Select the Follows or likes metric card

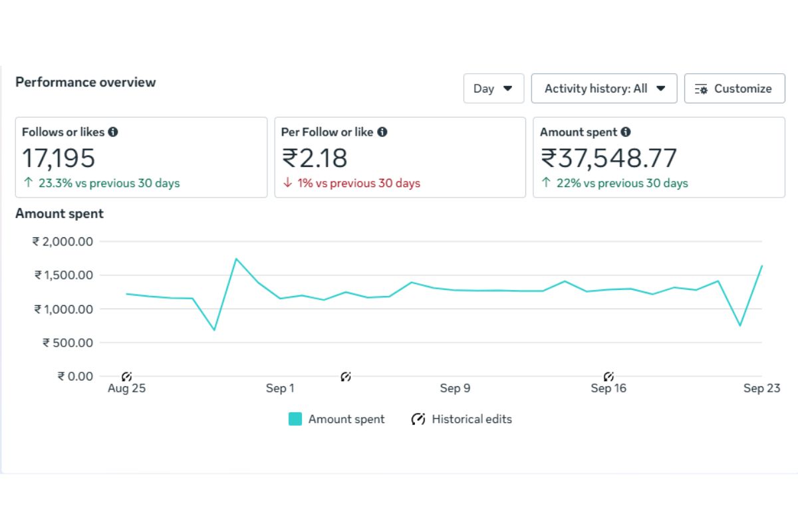[141, 158]
